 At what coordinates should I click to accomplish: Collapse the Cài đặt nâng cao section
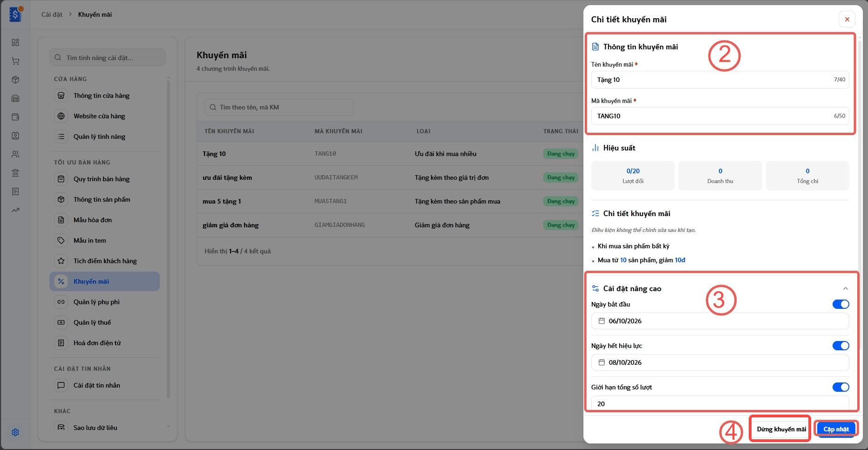pyautogui.click(x=845, y=289)
